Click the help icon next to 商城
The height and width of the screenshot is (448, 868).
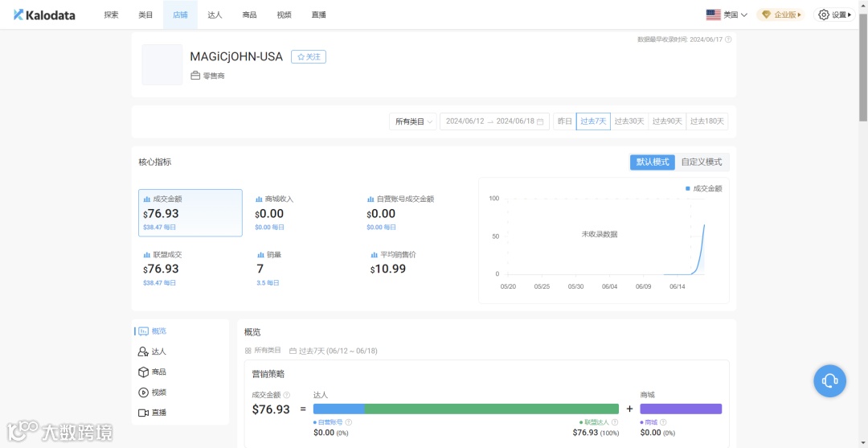[x=662, y=422]
